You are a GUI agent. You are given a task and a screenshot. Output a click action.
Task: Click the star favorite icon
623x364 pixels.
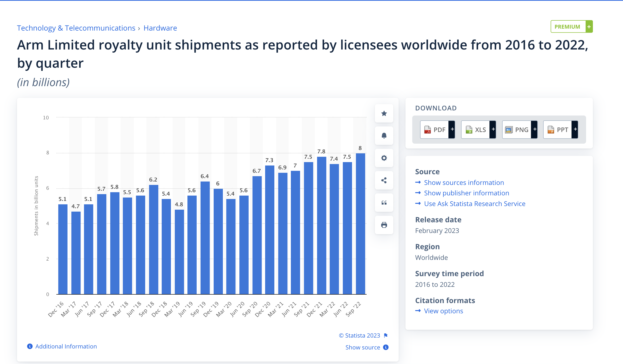[x=384, y=113]
